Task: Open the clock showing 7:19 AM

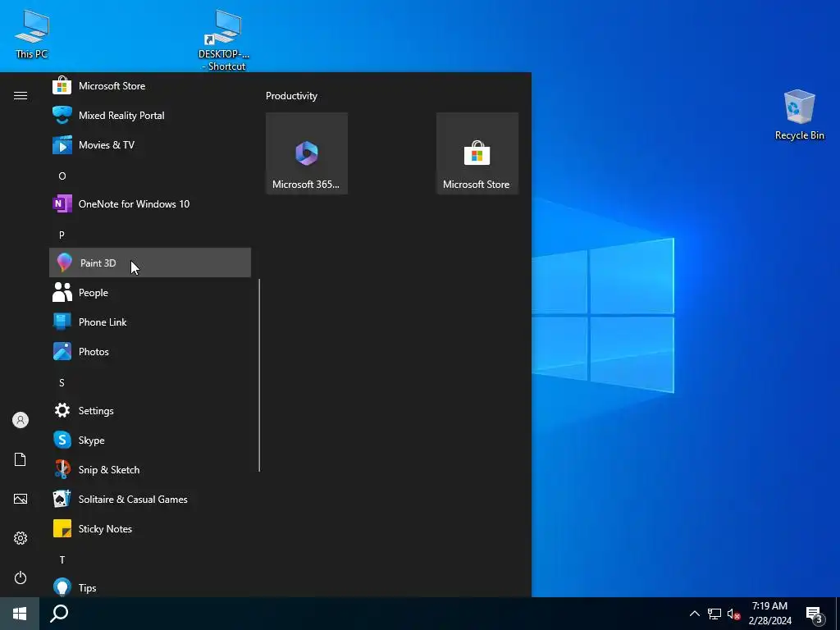Action: click(769, 614)
